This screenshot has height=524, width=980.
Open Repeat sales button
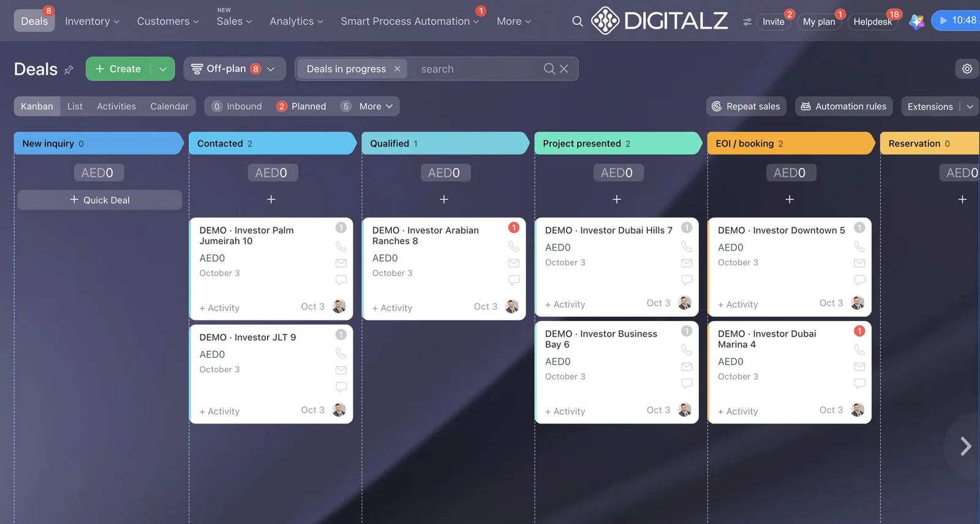click(x=746, y=107)
